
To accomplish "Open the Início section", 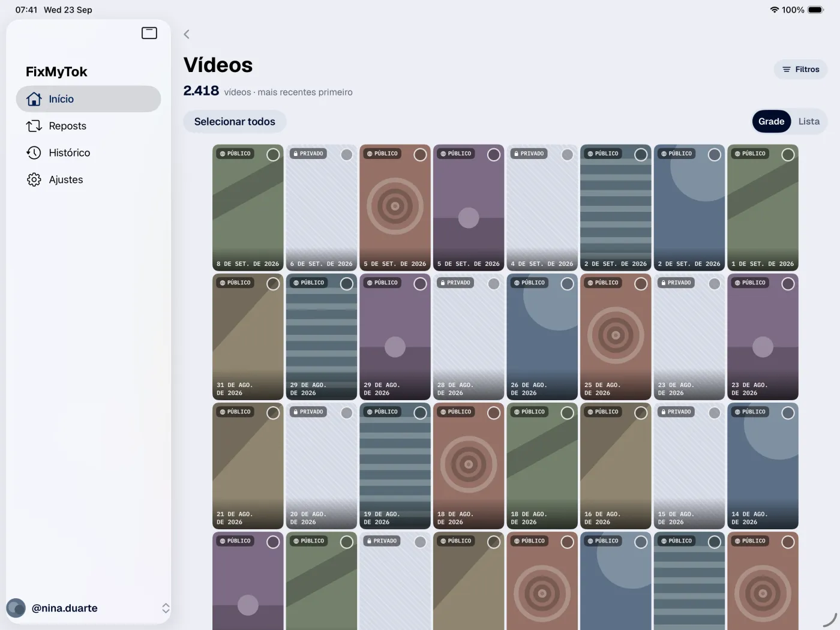I will coord(88,99).
